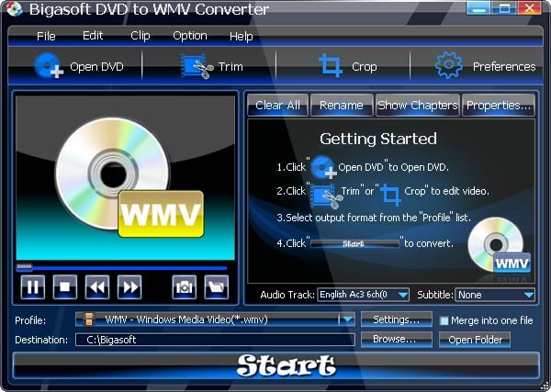Open the File menu
551x392 pixels.
coord(46,36)
